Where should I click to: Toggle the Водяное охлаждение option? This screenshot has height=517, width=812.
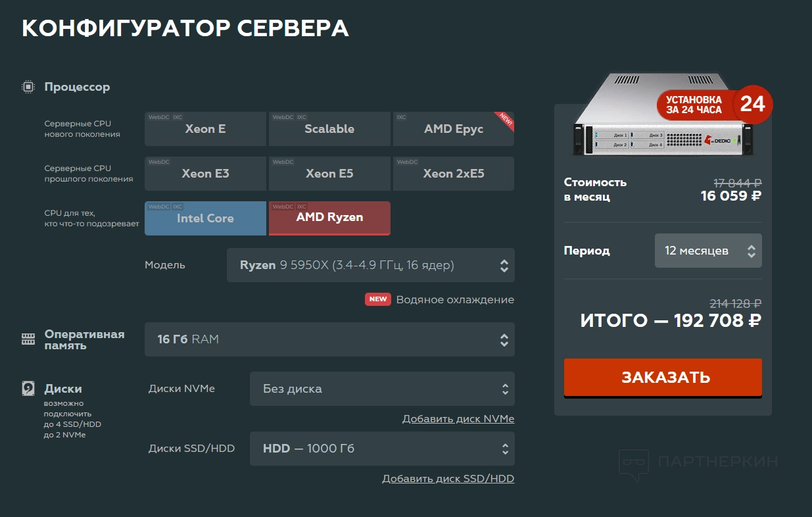point(455,299)
